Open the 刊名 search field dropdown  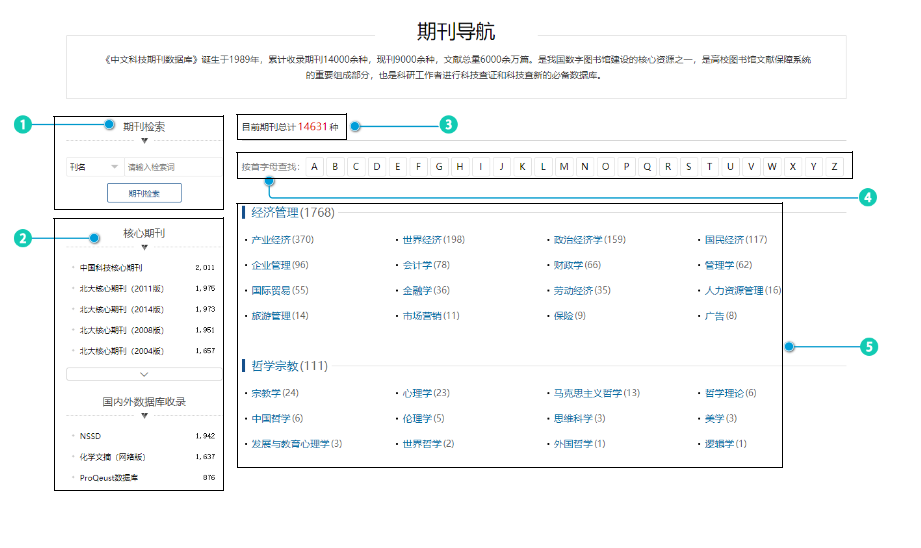tap(94, 166)
